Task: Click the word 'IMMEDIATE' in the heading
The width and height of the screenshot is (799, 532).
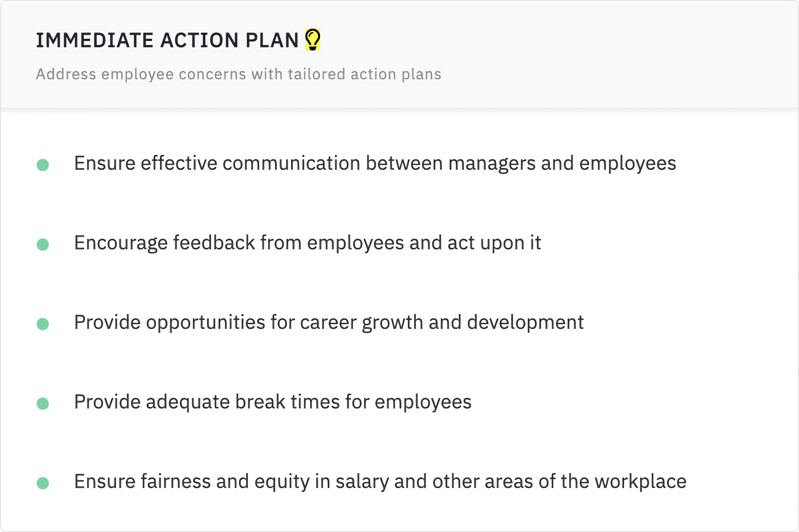Action: 95,40
